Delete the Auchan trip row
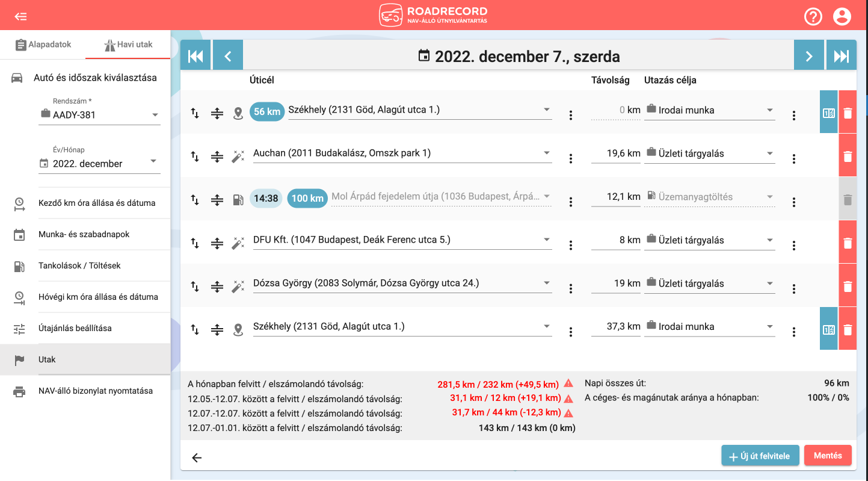The width and height of the screenshot is (868, 481). pos(848,156)
